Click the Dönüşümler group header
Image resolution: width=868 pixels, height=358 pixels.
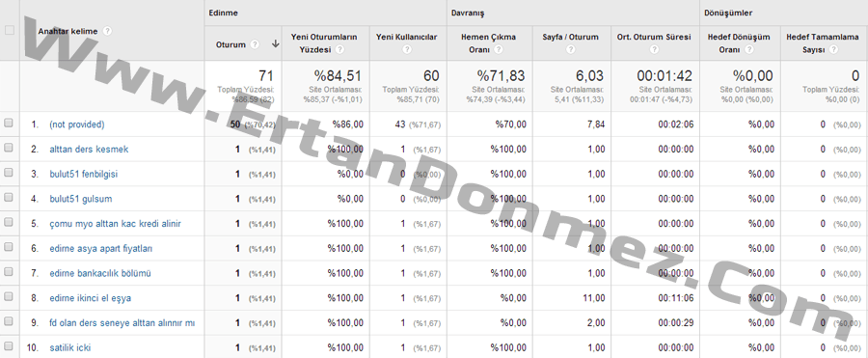tap(728, 13)
